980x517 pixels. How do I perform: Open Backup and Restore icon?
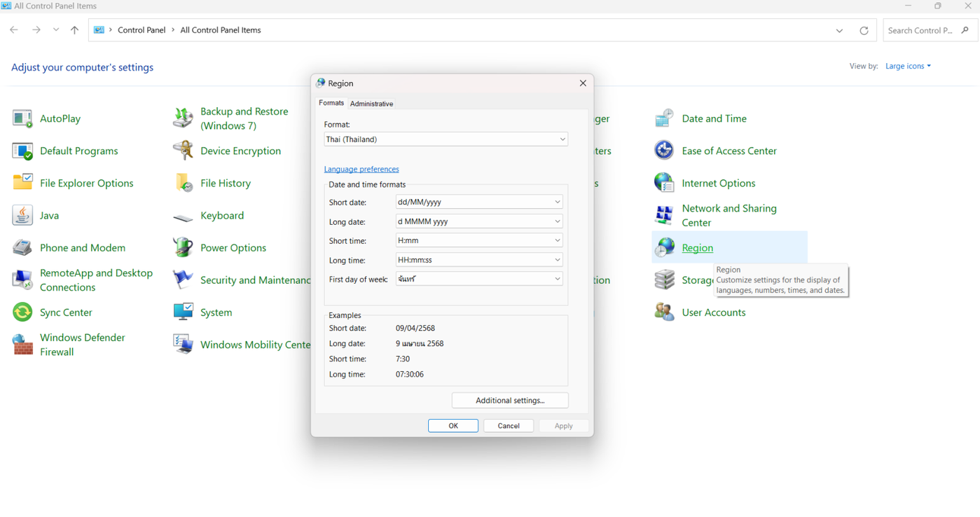pyautogui.click(x=183, y=118)
